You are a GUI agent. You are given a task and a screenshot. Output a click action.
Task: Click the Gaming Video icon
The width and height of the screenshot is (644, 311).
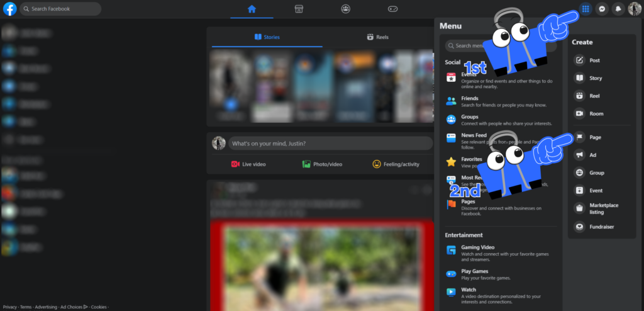451,250
